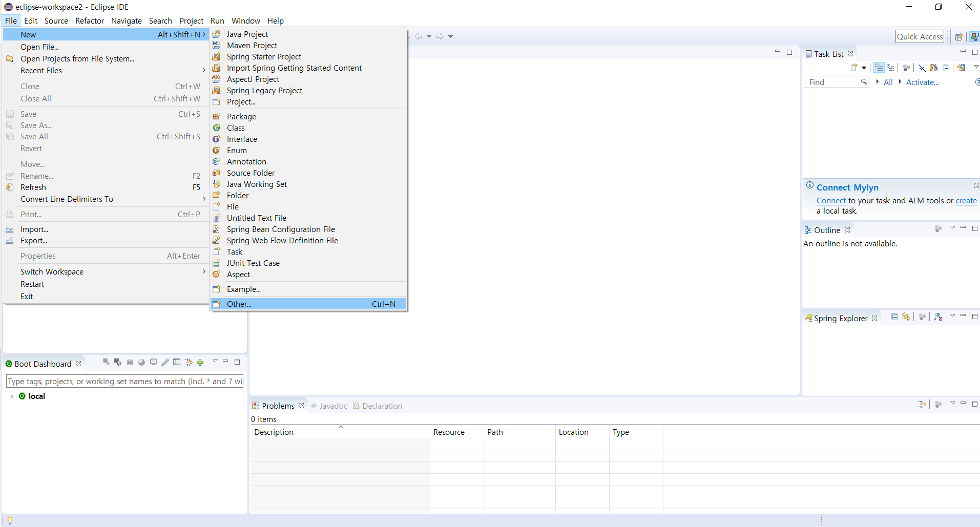The height and width of the screenshot is (527, 980).
Task: Click the Connect link in Connect Mylyn
Action: [x=831, y=201]
